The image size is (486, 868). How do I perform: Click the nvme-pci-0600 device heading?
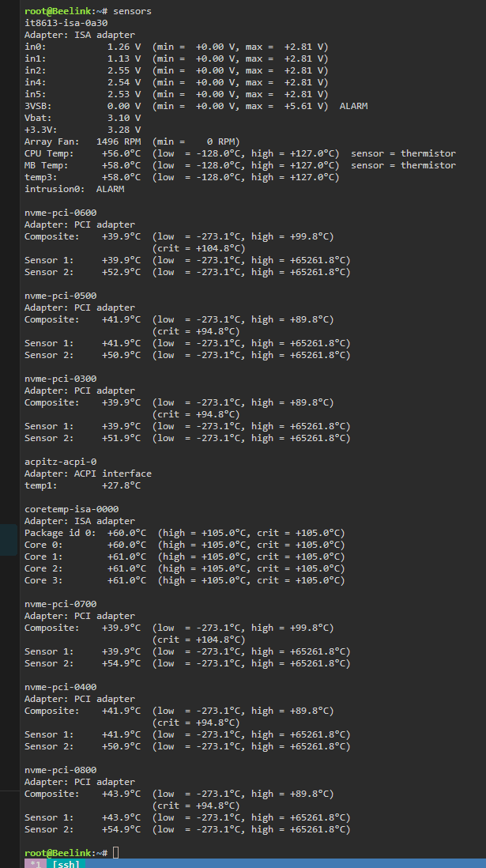tap(60, 213)
